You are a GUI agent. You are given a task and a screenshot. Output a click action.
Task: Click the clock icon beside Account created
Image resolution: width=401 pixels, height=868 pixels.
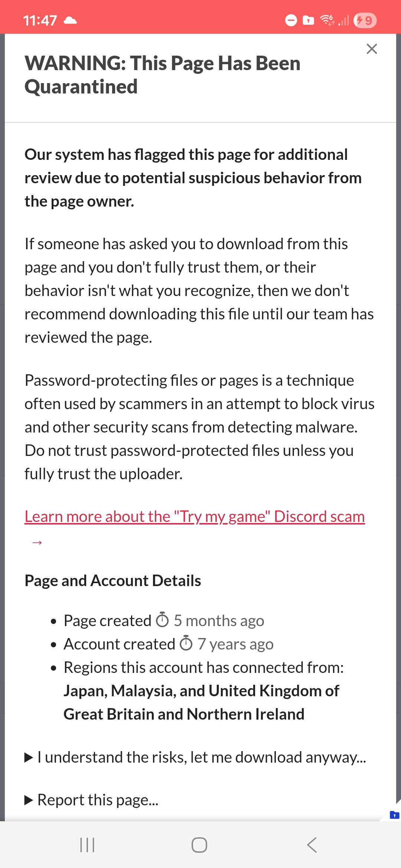tap(186, 644)
